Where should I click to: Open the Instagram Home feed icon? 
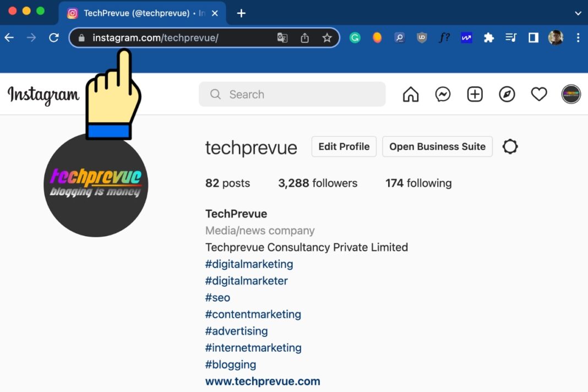tap(410, 94)
